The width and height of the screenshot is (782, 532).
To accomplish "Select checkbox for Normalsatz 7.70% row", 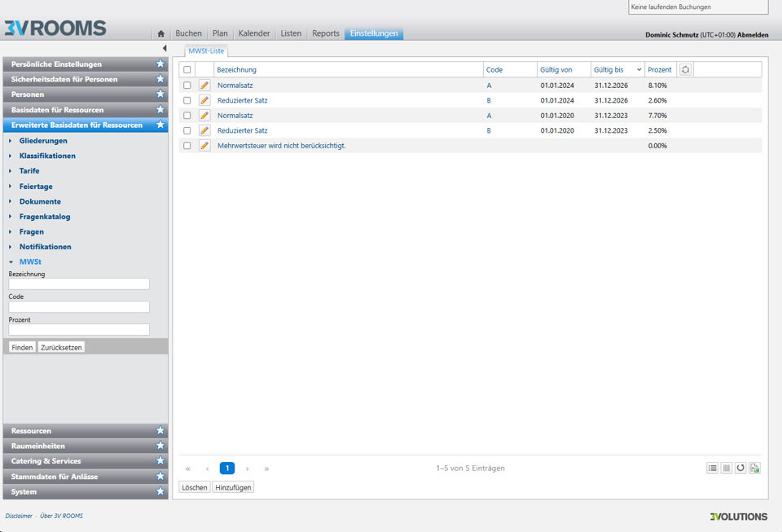I will click(x=187, y=116).
